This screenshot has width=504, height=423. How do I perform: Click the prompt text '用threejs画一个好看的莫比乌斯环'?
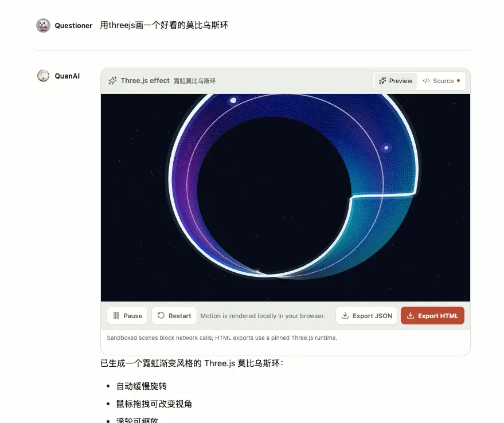(164, 25)
